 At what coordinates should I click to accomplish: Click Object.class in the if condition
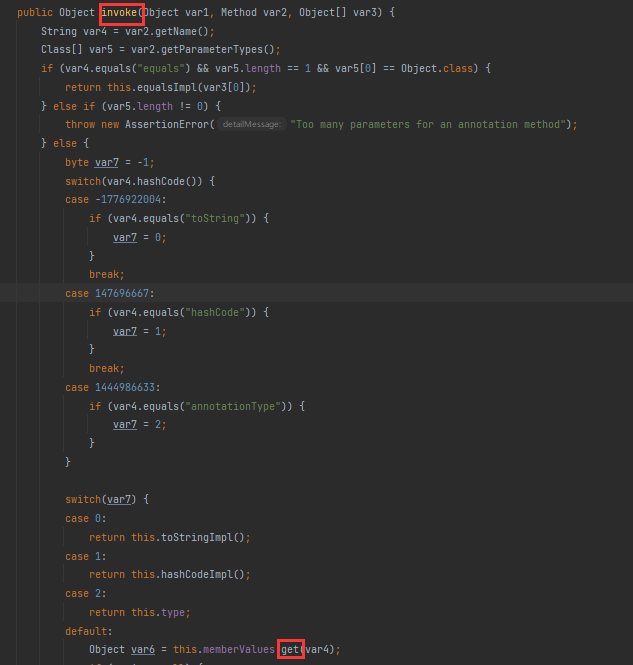tap(437, 68)
